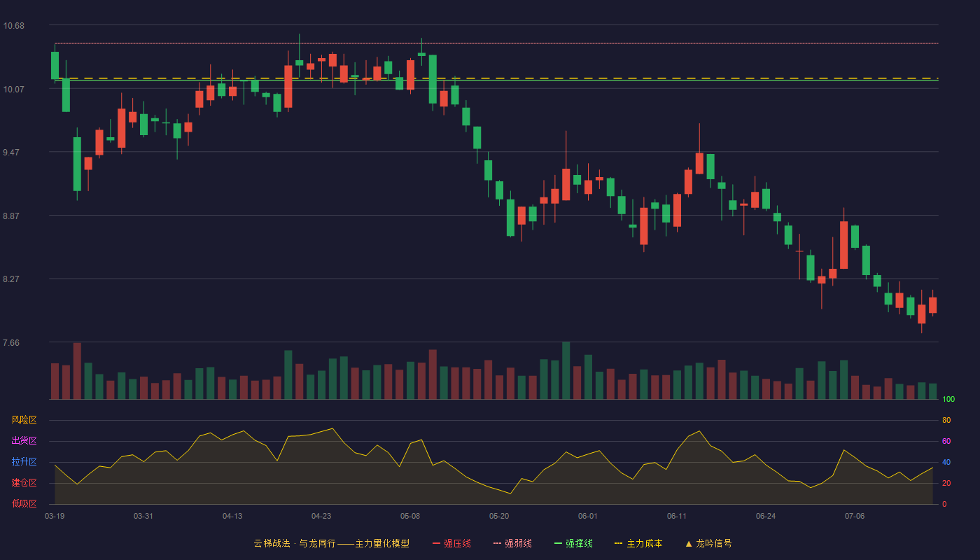Click the 拉升区 zone label
The image size is (980, 560).
coord(24,462)
